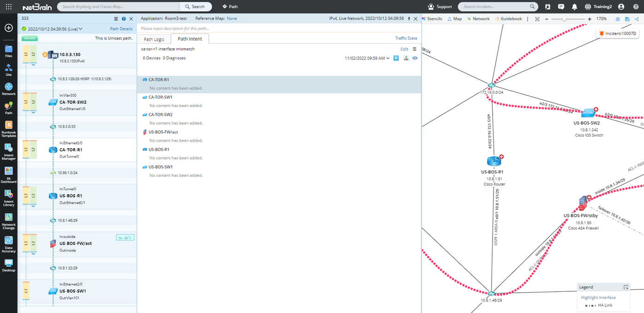Open the 11/02/2022 09:59 AM dropdown
The image size is (644, 313).
point(367,58)
